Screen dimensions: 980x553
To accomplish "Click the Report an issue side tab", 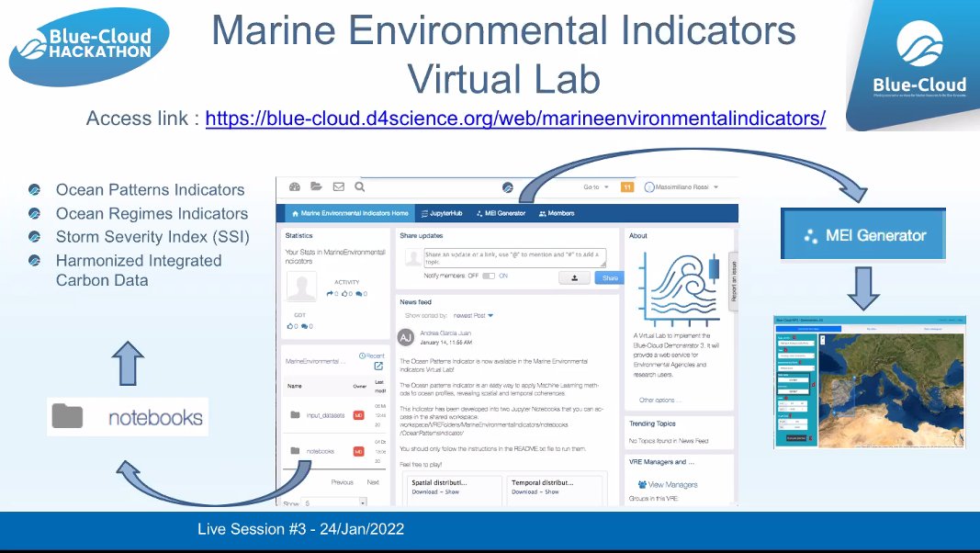I will (734, 280).
